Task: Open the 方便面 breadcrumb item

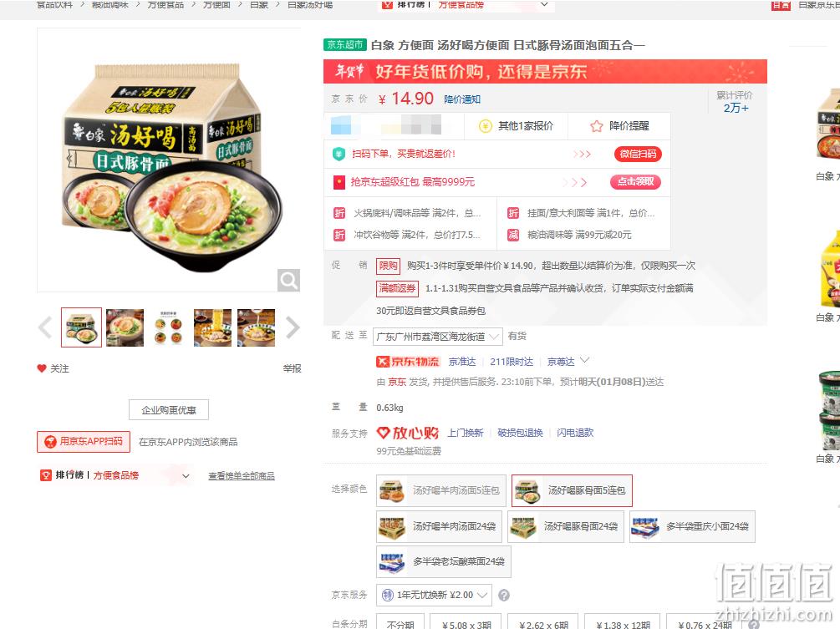Action: (x=217, y=5)
